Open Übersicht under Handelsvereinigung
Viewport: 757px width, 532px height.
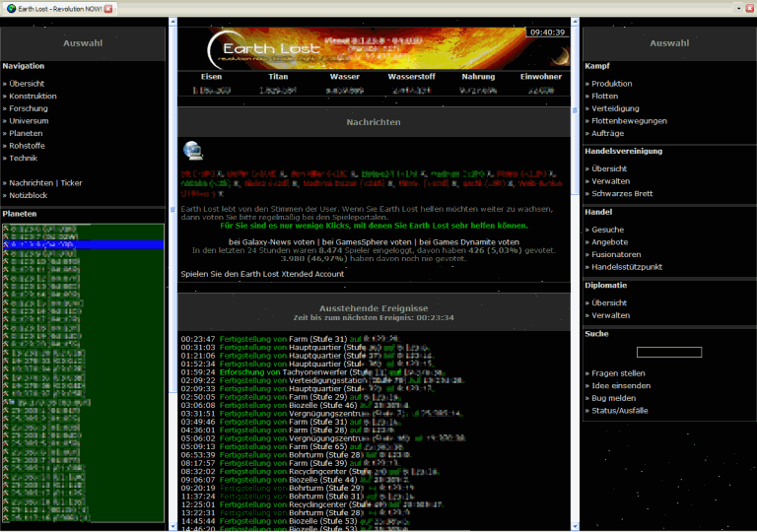609,168
